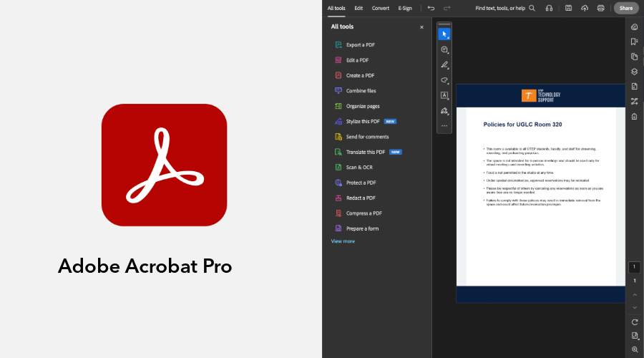Image resolution: width=644 pixels, height=358 pixels.
Task: Click the Technology Support logo in document
Action: point(540,96)
